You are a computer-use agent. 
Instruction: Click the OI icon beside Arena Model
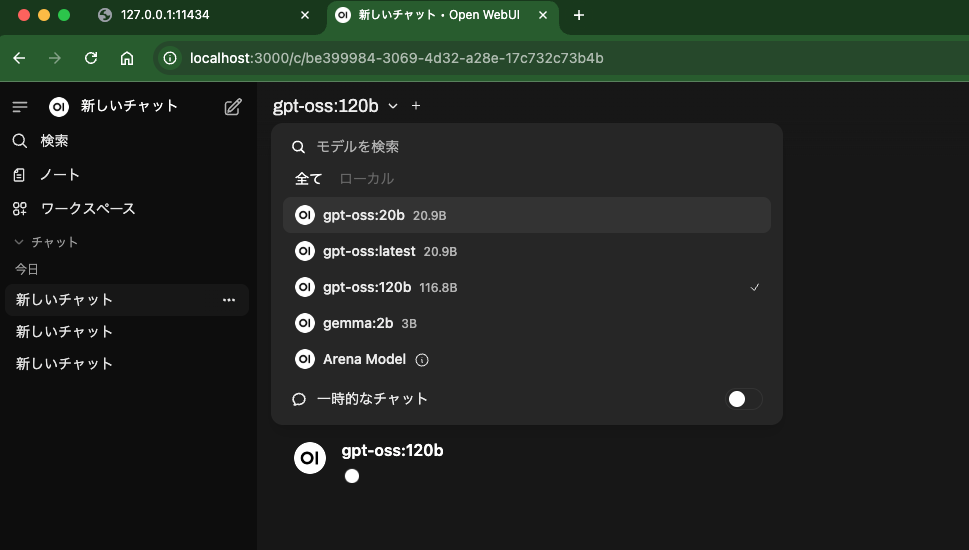[305, 359]
